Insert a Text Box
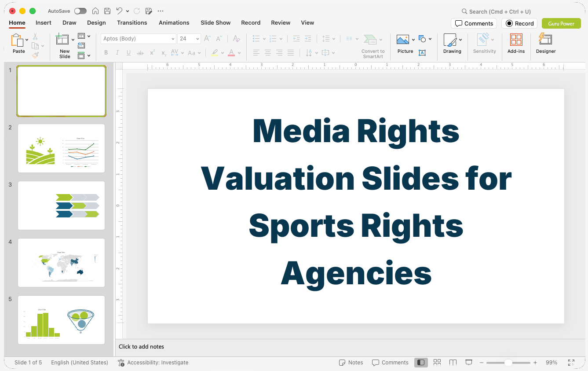This screenshot has width=588, height=371. pyautogui.click(x=422, y=53)
